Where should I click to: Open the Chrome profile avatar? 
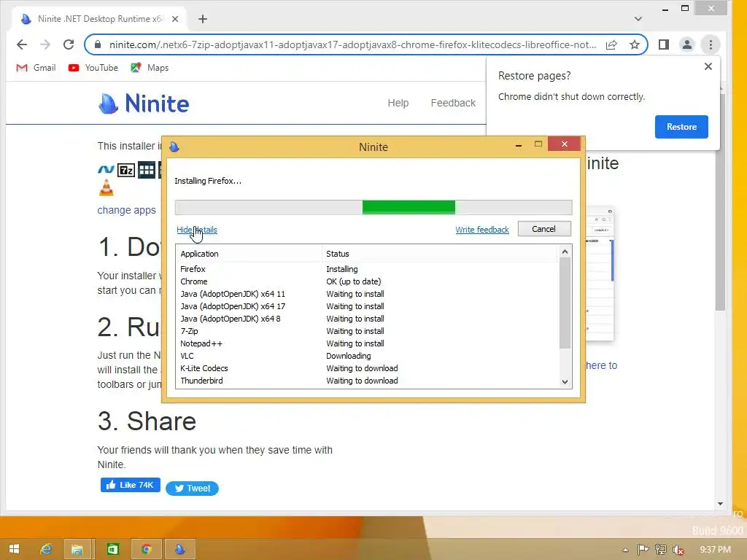(687, 44)
